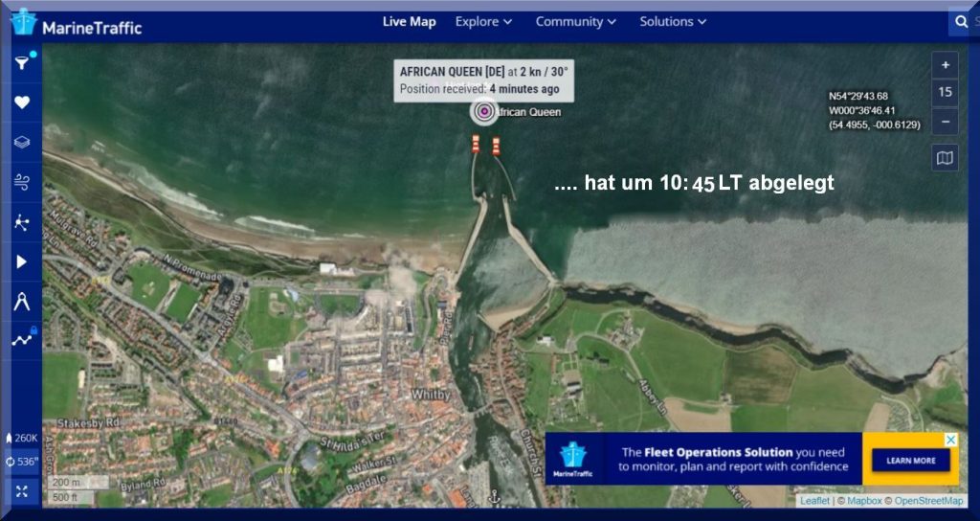Toggle the 536" auto-refresh counter
The height and width of the screenshot is (521, 980).
click(22, 462)
